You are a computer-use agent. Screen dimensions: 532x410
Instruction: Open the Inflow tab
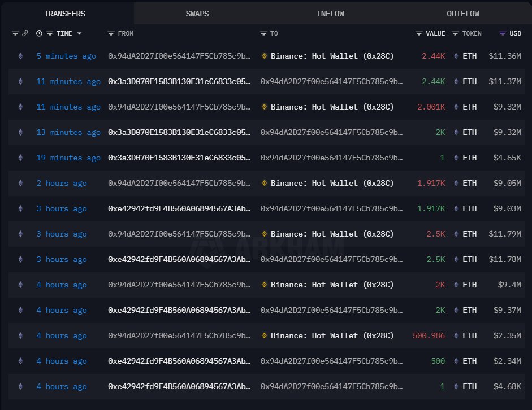click(330, 14)
